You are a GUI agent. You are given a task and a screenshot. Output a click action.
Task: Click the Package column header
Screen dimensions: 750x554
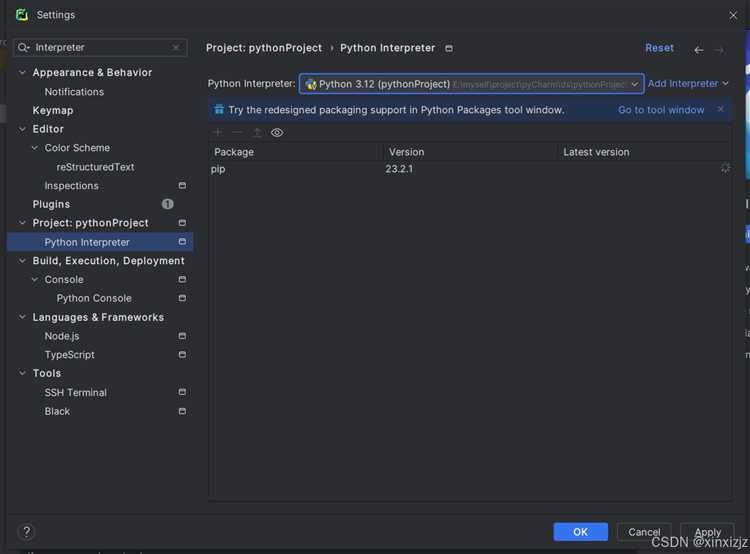point(234,152)
